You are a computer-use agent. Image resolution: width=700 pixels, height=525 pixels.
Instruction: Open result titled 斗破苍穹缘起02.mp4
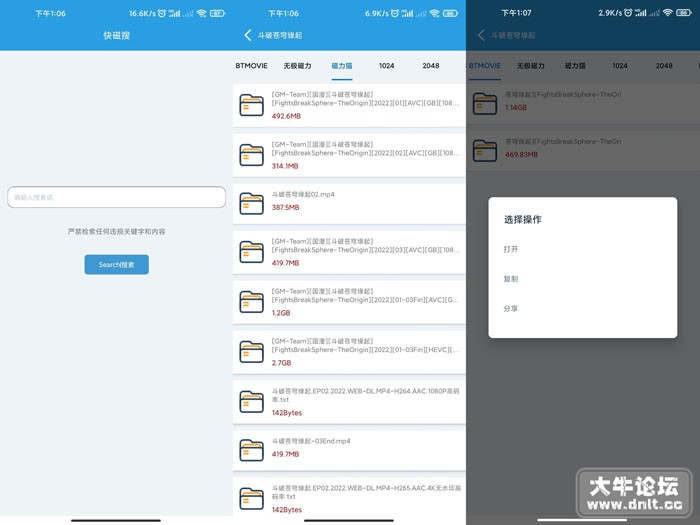303,194
